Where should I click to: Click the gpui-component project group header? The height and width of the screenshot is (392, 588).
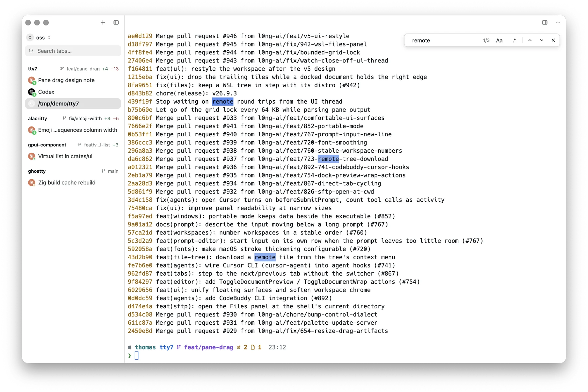coord(47,145)
